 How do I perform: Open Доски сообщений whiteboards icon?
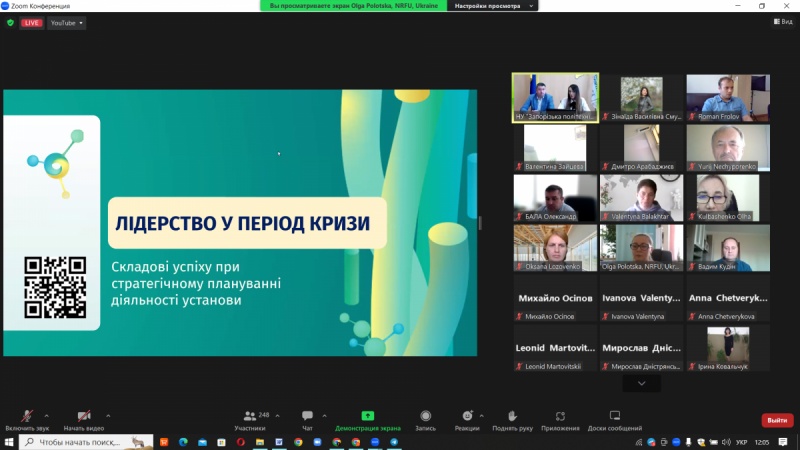(x=615, y=416)
